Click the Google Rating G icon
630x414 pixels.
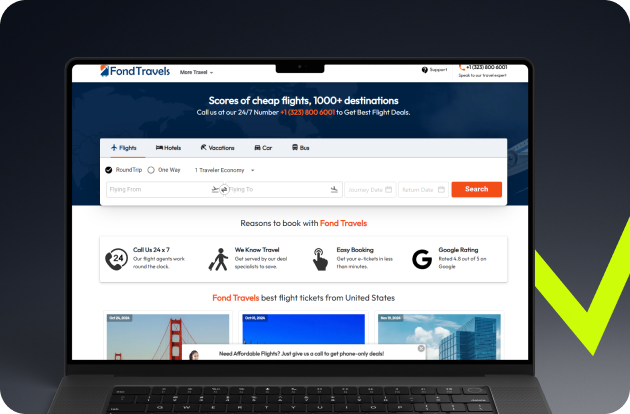click(421, 260)
